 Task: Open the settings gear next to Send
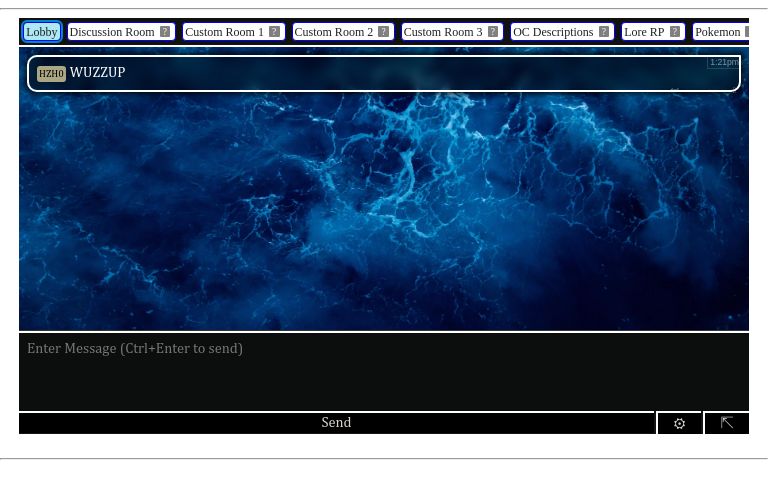click(679, 424)
